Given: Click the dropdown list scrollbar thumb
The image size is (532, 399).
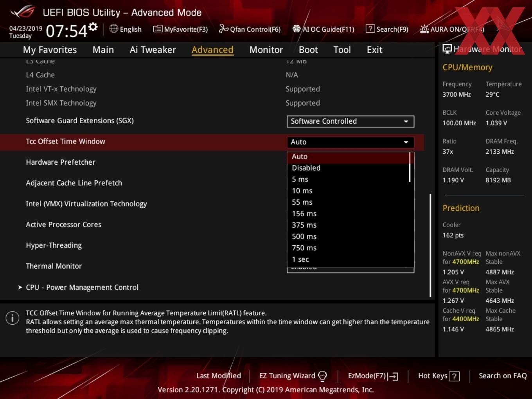Looking at the screenshot, I should [410, 167].
